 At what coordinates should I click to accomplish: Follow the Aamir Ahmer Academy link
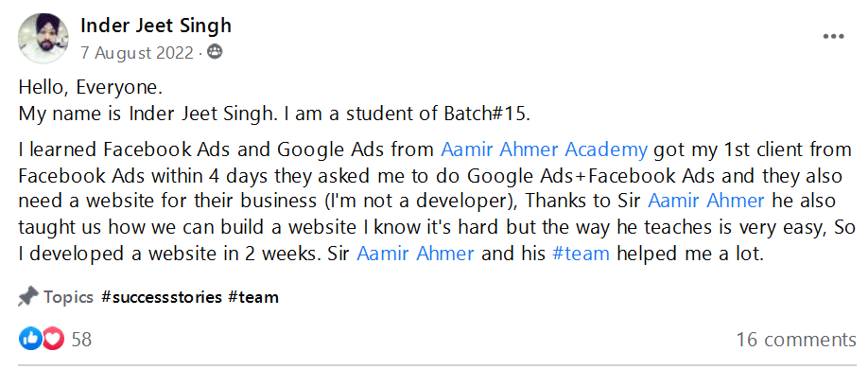(545, 150)
